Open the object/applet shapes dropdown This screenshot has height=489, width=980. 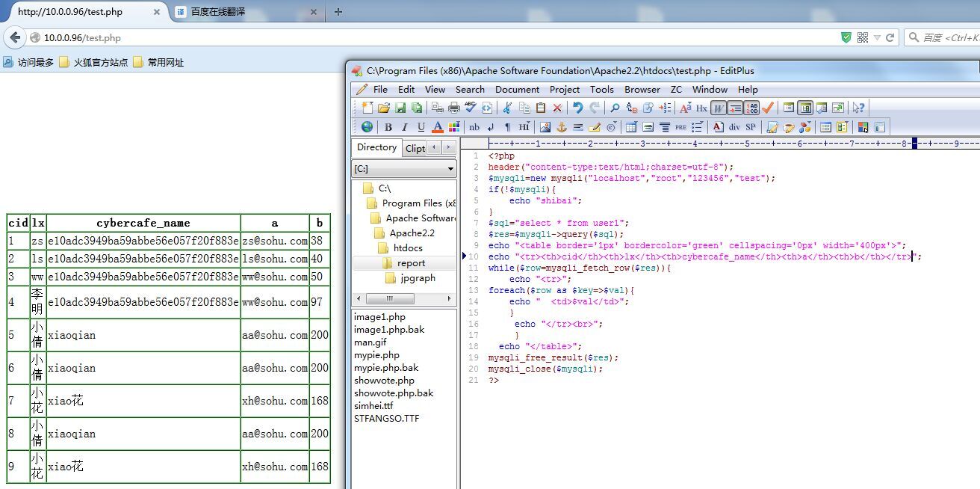point(805,127)
